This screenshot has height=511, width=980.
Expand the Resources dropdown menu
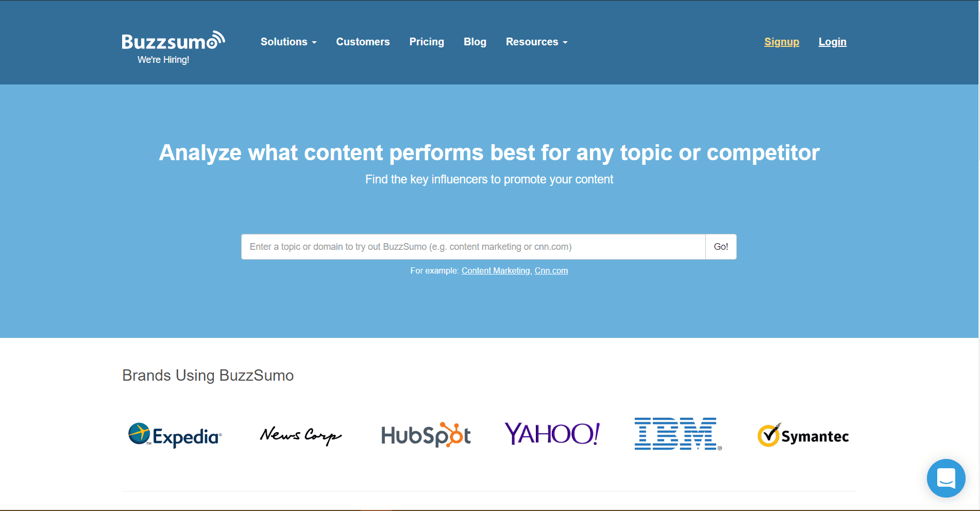[x=536, y=42]
